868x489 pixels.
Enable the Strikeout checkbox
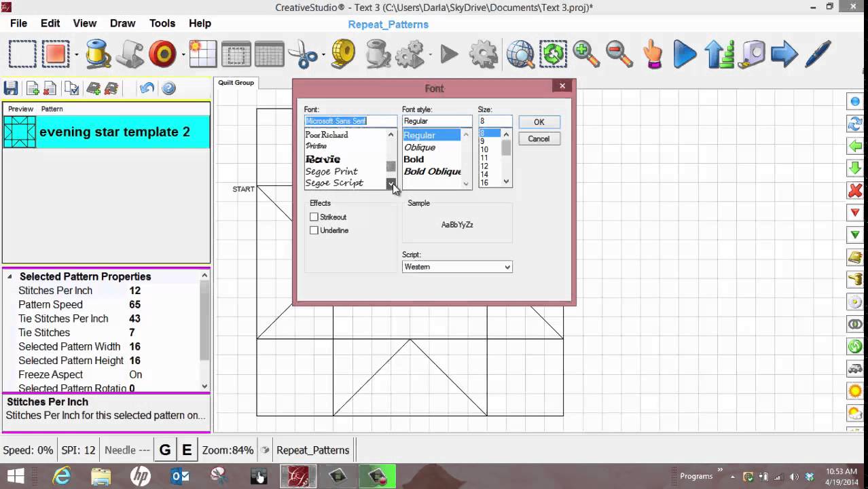tap(314, 217)
